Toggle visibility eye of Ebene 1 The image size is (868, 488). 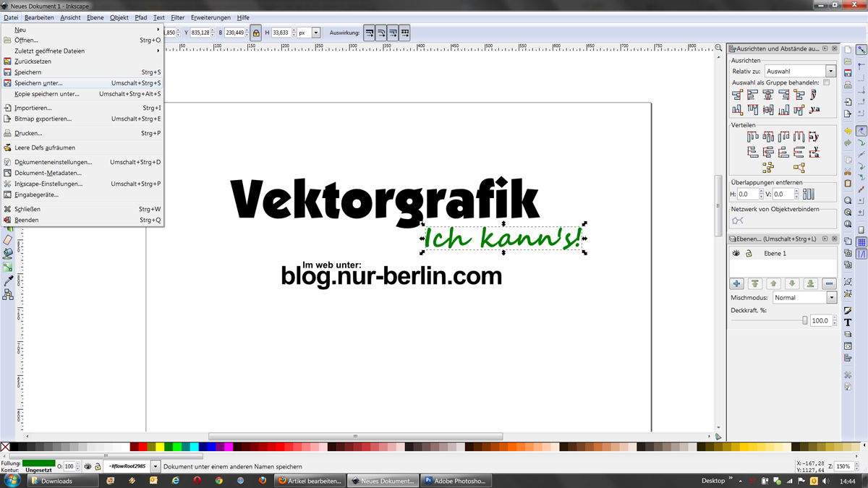click(736, 253)
